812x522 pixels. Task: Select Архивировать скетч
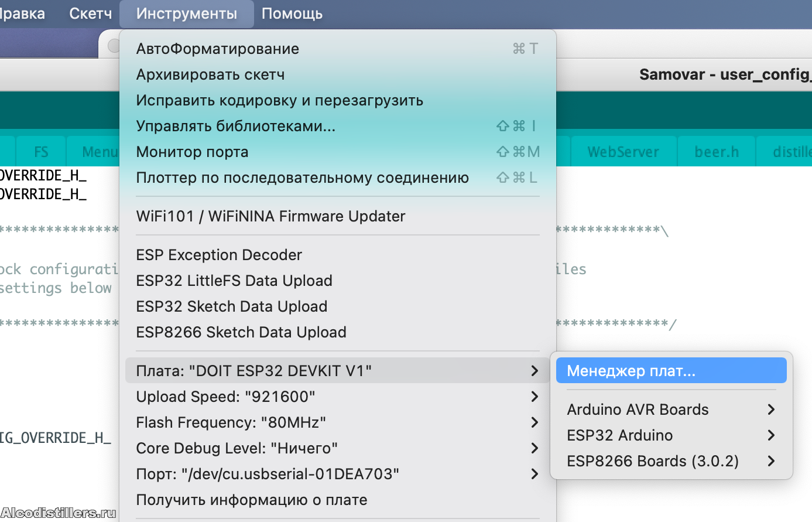337,74
